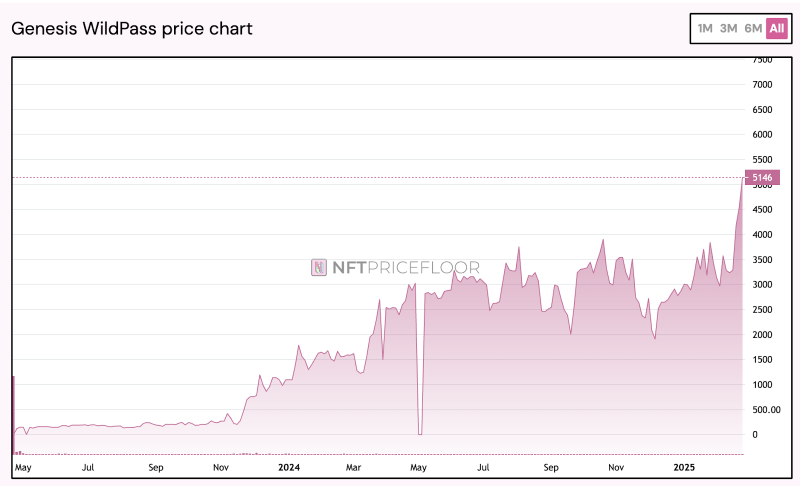Screen dimensions: 800x486
Task: Click the 2025 label on time axis
Action: pyautogui.click(x=683, y=467)
